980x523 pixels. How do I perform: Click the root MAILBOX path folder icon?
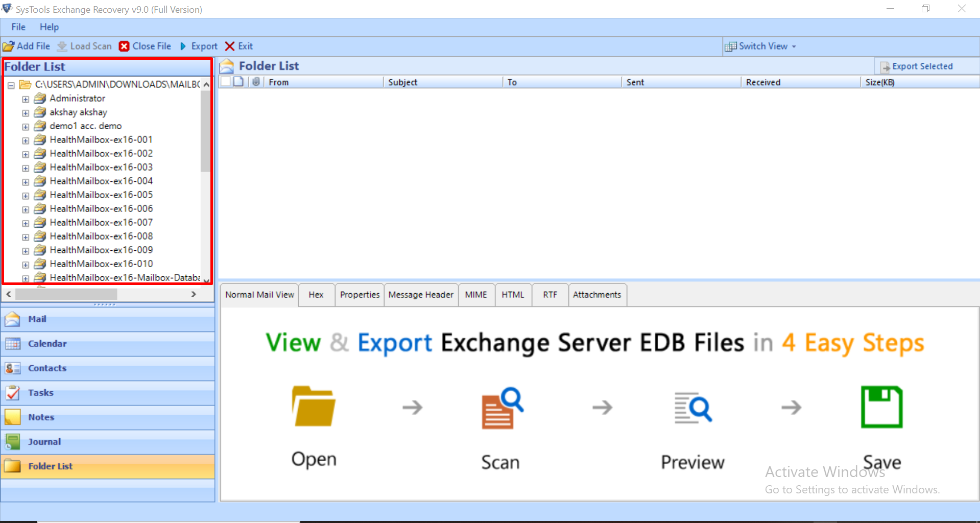(x=25, y=84)
